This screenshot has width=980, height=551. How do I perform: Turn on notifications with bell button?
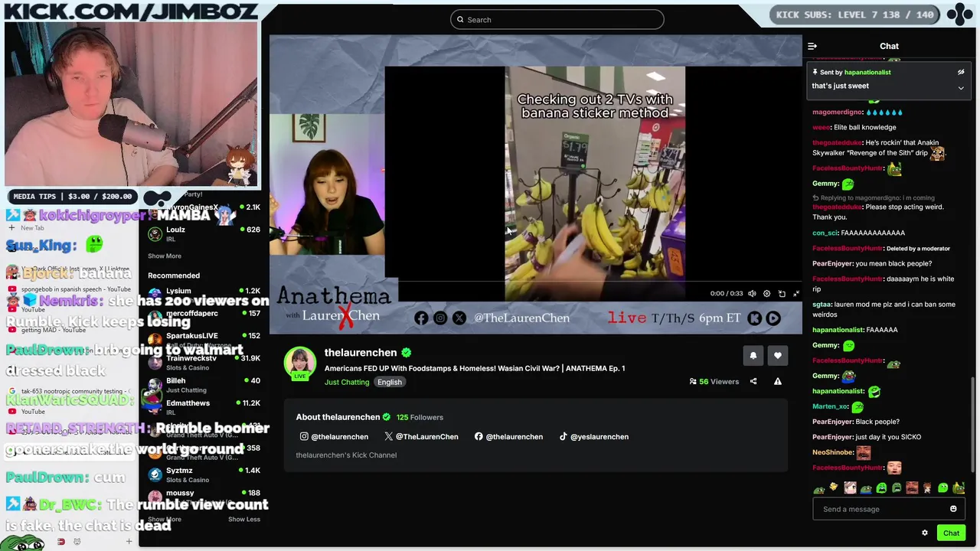tap(753, 355)
